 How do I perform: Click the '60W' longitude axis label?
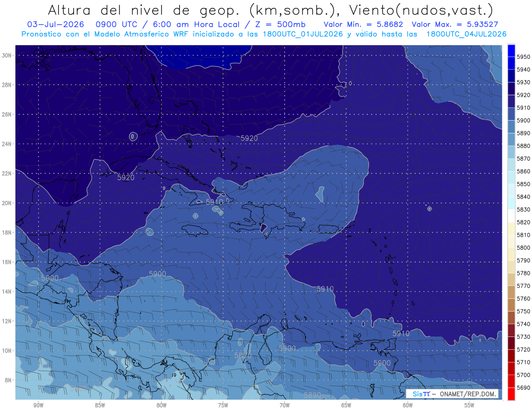(x=408, y=405)
